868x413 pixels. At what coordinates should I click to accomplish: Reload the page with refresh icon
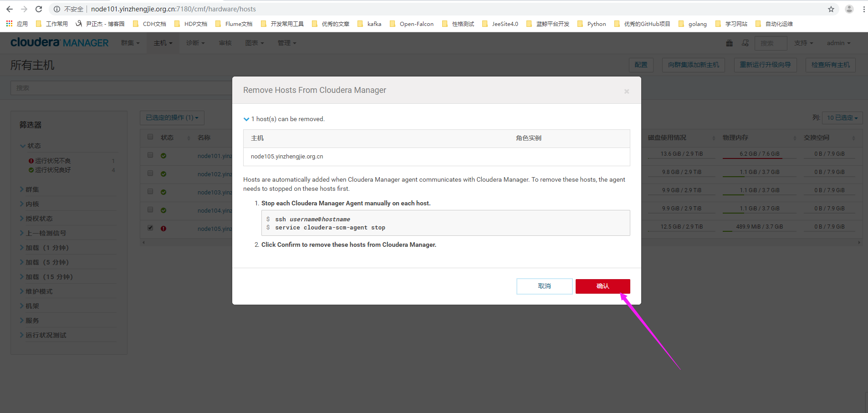[39, 9]
